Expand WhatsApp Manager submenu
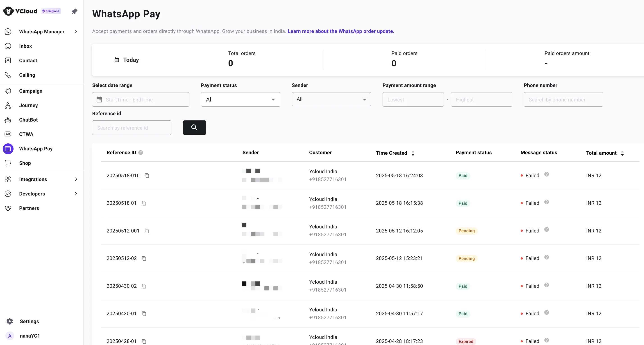 [x=76, y=32]
